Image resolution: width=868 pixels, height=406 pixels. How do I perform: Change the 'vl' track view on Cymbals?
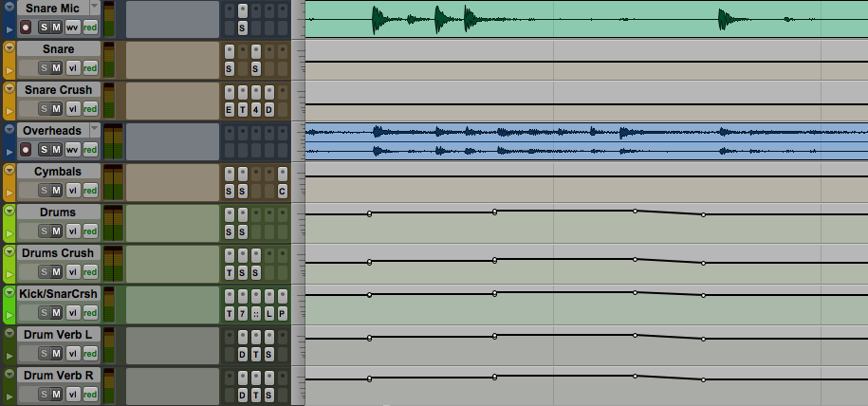pyautogui.click(x=72, y=190)
